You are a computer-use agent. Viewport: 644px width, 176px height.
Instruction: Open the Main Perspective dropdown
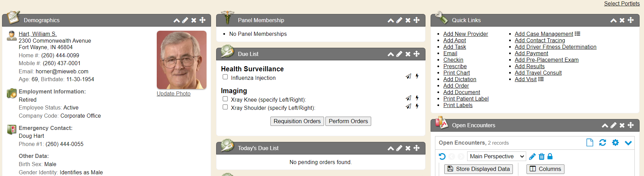[x=496, y=156]
